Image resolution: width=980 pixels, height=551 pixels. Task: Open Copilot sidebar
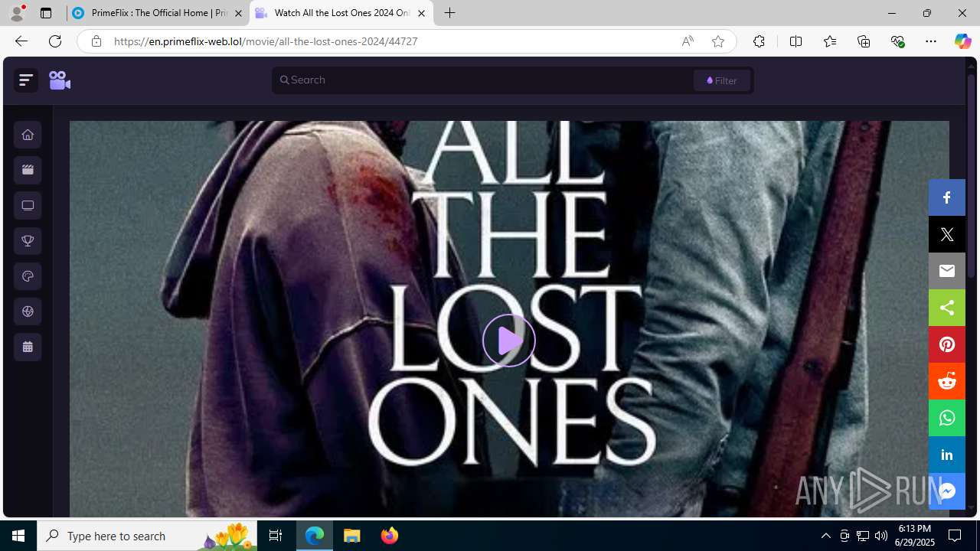pos(962,41)
